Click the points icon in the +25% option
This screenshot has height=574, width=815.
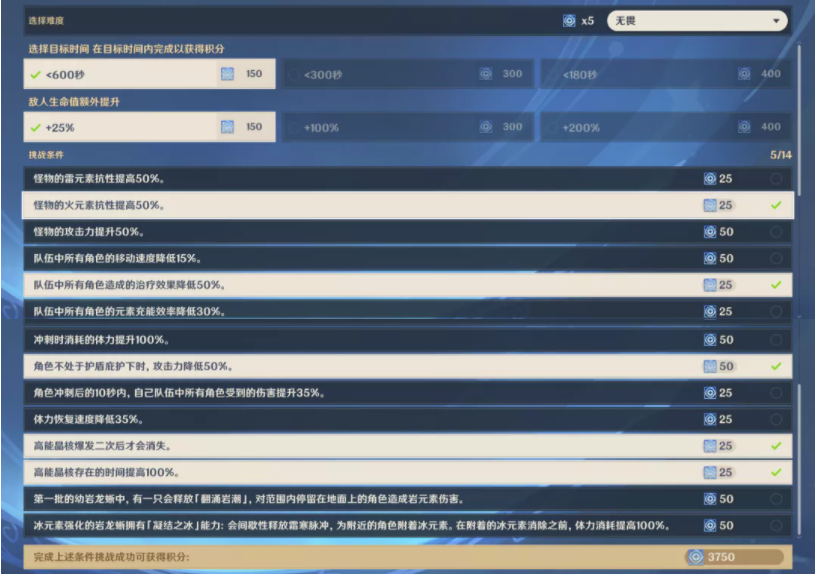pyautogui.click(x=227, y=127)
